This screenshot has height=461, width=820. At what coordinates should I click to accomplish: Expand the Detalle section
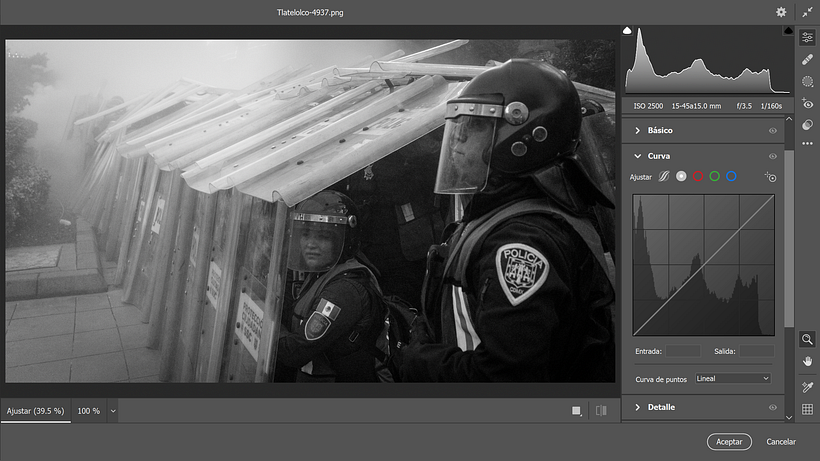pyautogui.click(x=638, y=407)
